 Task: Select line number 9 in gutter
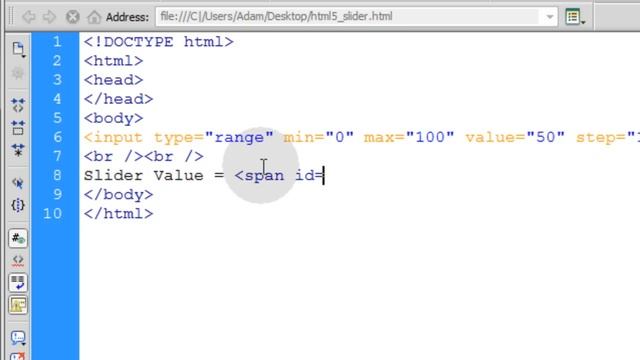[57, 195]
